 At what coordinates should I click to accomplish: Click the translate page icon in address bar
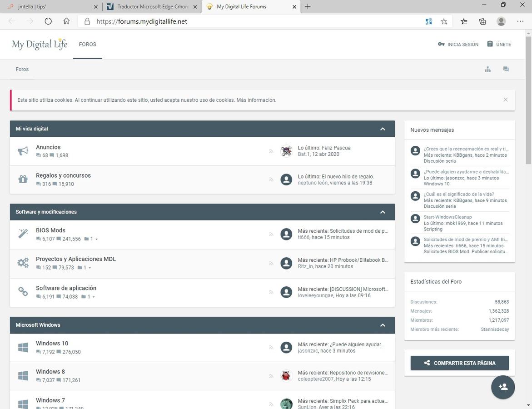(x=429, y=21)
